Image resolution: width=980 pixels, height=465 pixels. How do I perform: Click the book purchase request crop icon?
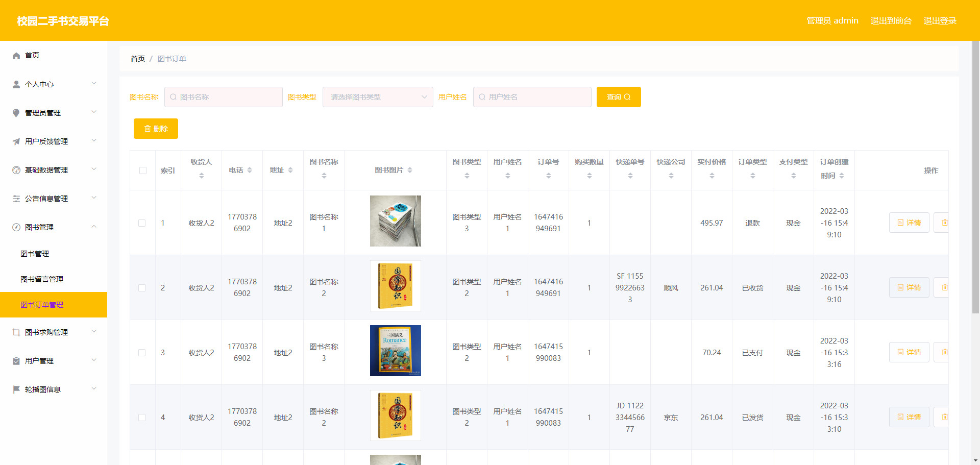16,332
